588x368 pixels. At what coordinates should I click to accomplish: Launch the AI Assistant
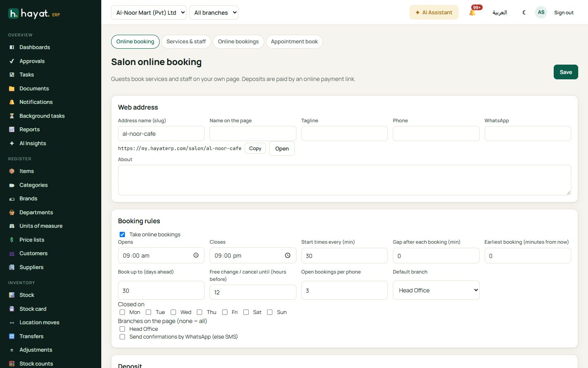pos(434,12)
